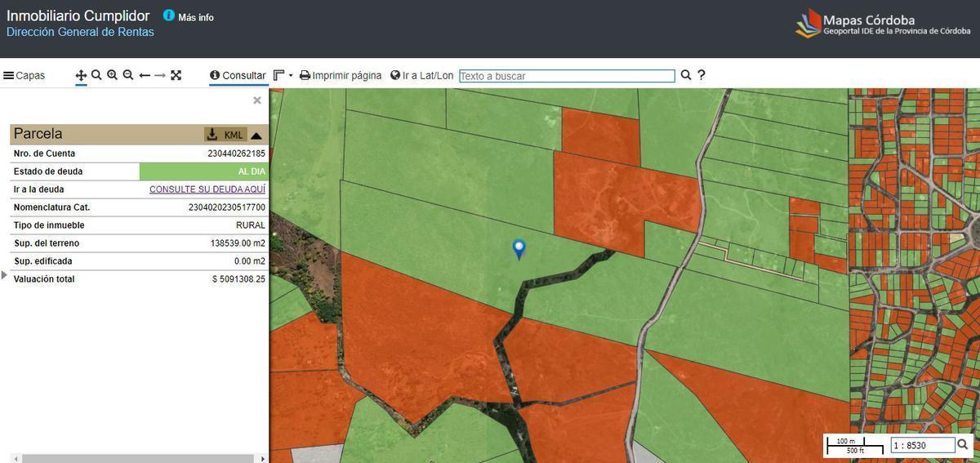Open the measurement tools dropdown
The height and width of the screenshot is (463, 980).
pyautogui.click(x=283, y=75)
